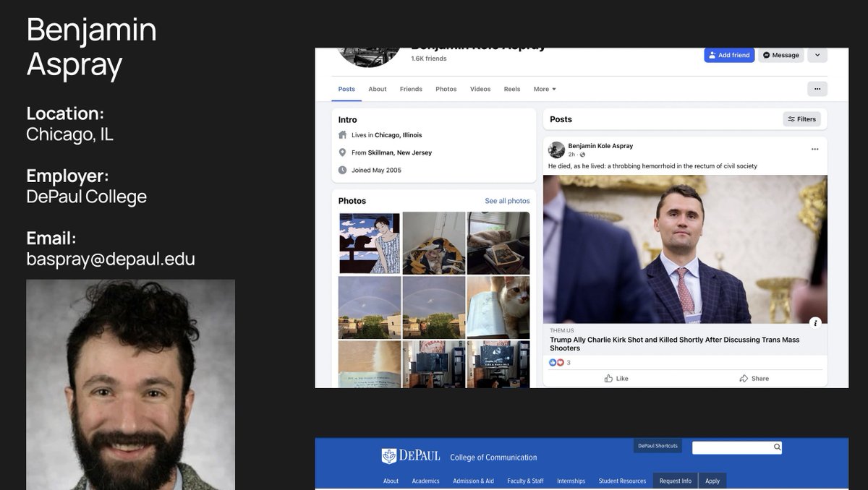Screen dimensions: 868x490
Task: Expand the More dropdown in profile tabs
Action: tap(545, 89)
